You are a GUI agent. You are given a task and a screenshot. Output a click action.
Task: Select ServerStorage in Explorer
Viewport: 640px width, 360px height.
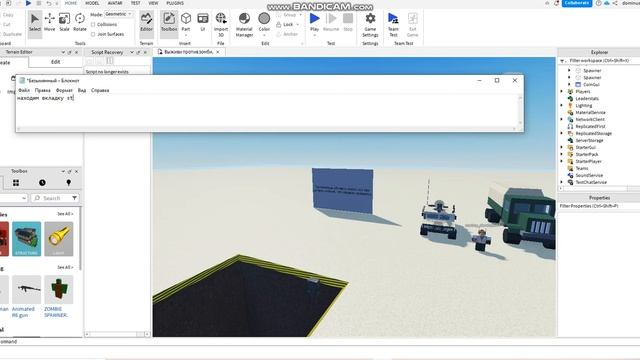pos(589,140)
